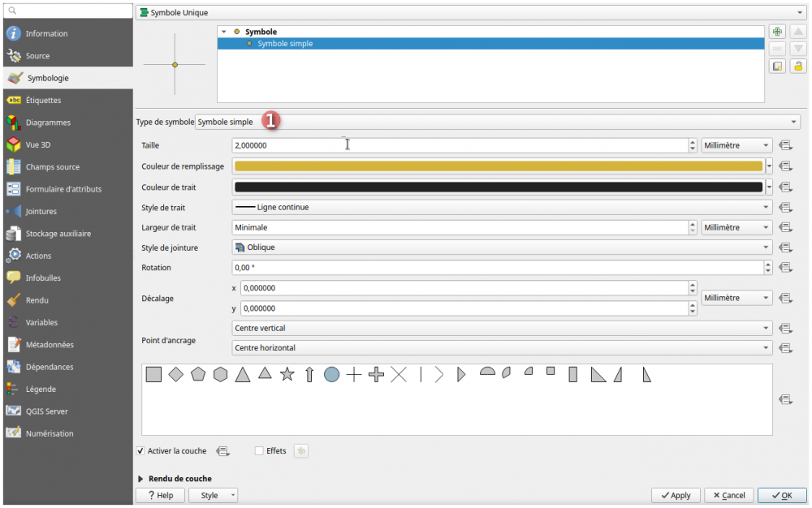Click the Apply button

(676, 495)
